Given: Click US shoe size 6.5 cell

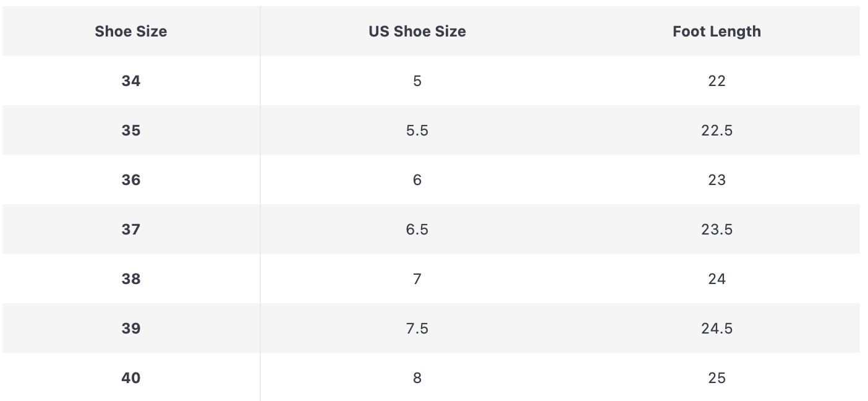Looking at the screenshot, I should tap(417, 230).
